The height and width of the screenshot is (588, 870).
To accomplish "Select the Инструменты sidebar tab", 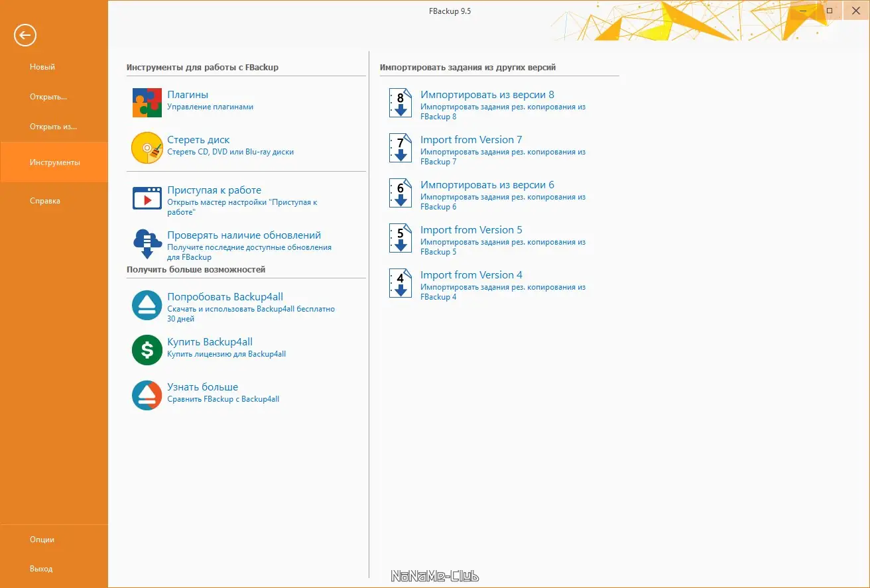I will 54,162.
